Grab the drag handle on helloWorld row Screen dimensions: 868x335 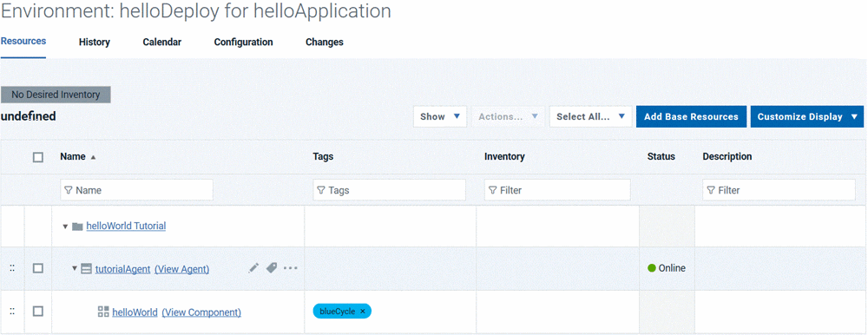click(12, 312)
